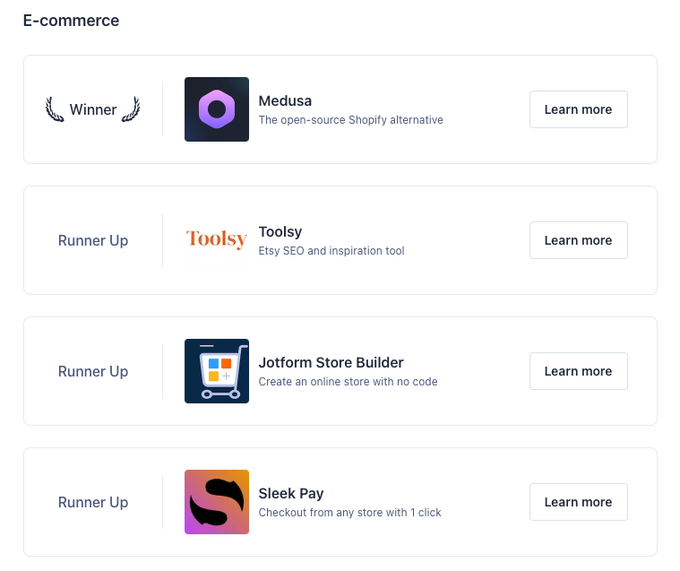Open Learn more for Sleek Pay
The height and width of the screenshot is (571, 680).
pyautogui.click(x=578, y=502)
